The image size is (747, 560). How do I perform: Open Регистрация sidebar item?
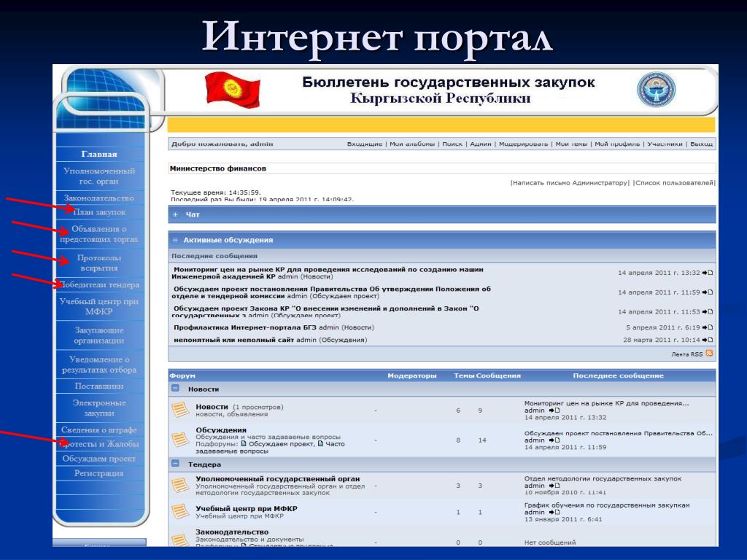99,473
